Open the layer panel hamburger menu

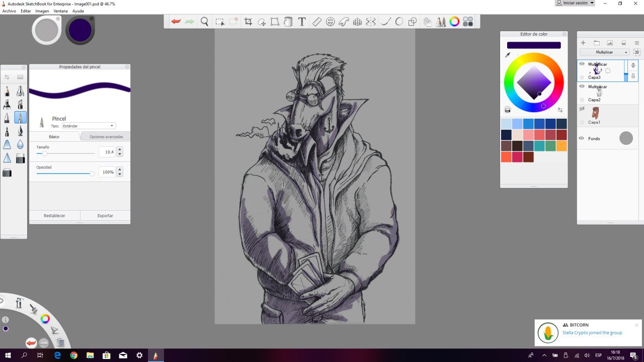pyautogui.click(x=636, y=43)
